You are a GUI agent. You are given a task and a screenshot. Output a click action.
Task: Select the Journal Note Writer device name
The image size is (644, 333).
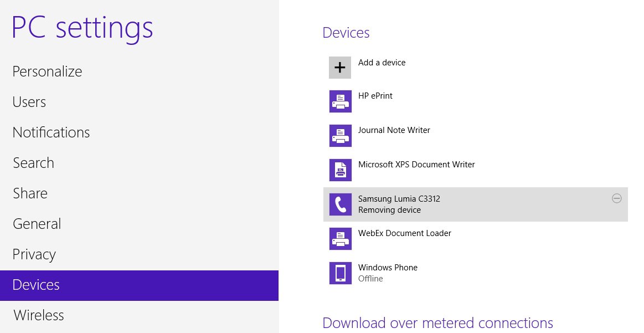(x=394, y=130)
